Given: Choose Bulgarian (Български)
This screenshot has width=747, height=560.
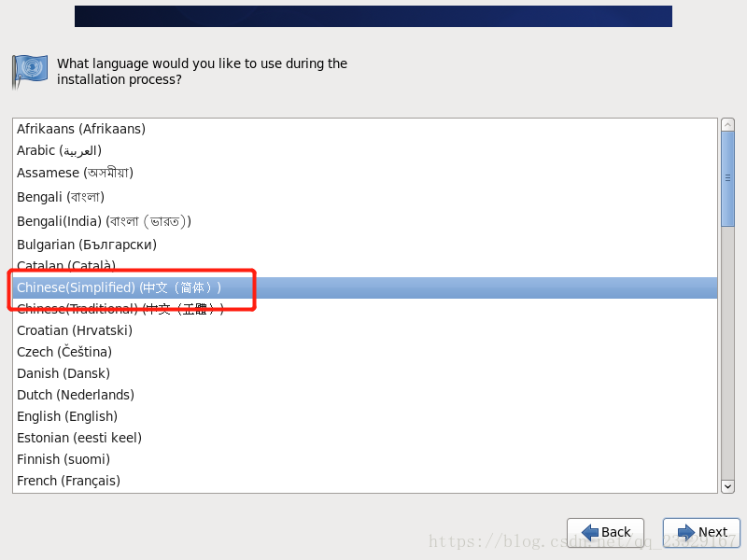Looking at the screenshot, I should point(365,245).
